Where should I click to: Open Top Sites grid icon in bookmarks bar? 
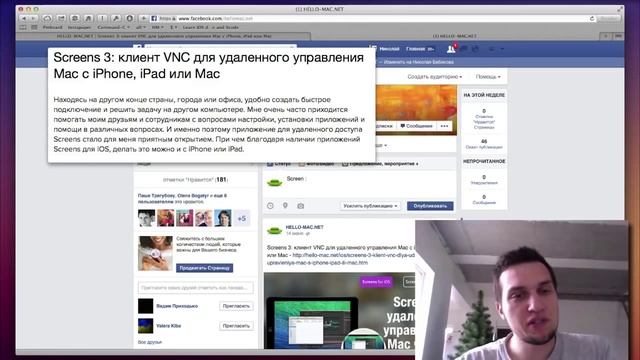(x=34, y=27)
